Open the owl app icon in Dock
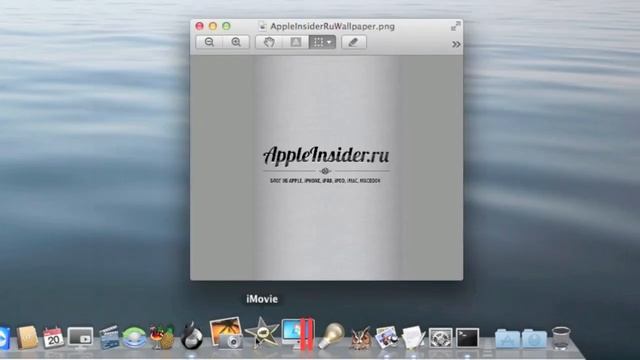This screenshot has height=360, width=640. click(x=361, y=338)
